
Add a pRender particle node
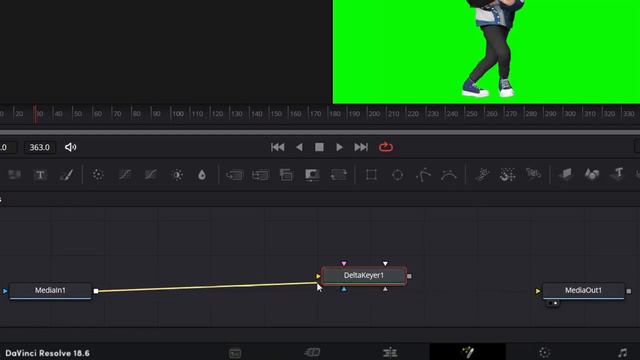coord(533,174)
